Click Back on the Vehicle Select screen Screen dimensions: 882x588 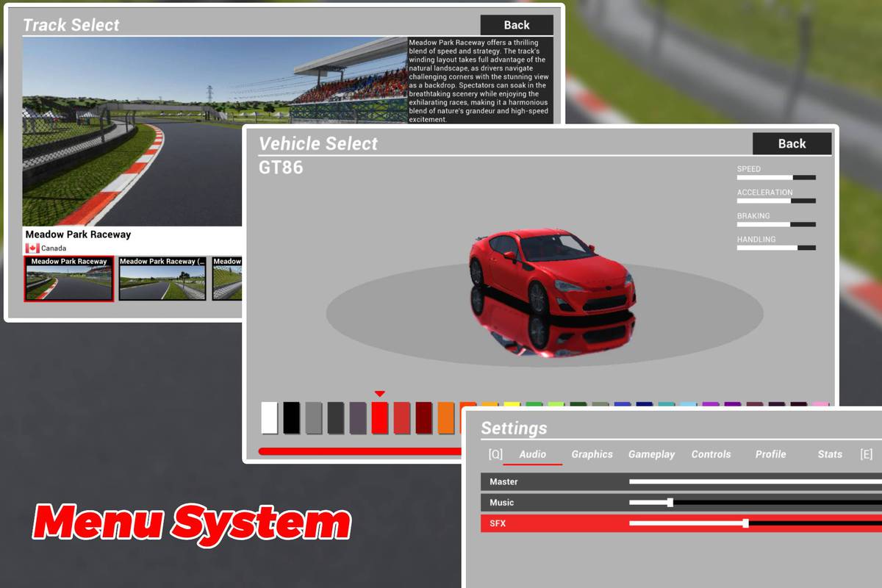point(792,143)
